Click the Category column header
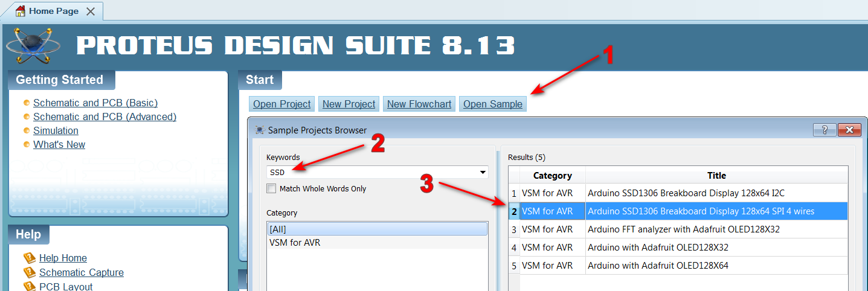 tap(553, 176)
